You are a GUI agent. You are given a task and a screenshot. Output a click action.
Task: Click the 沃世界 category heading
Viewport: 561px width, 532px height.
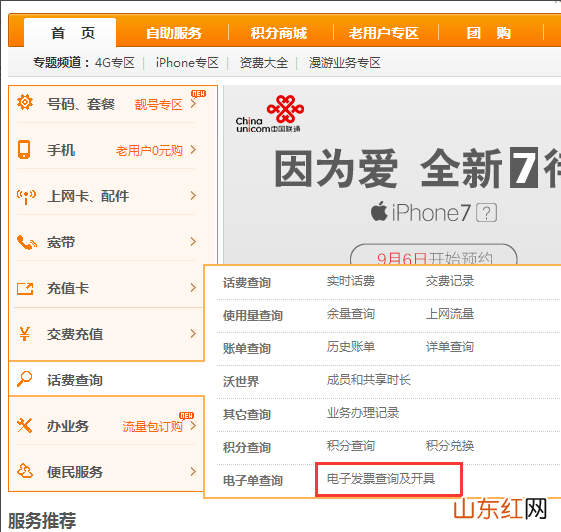point(241,381)
